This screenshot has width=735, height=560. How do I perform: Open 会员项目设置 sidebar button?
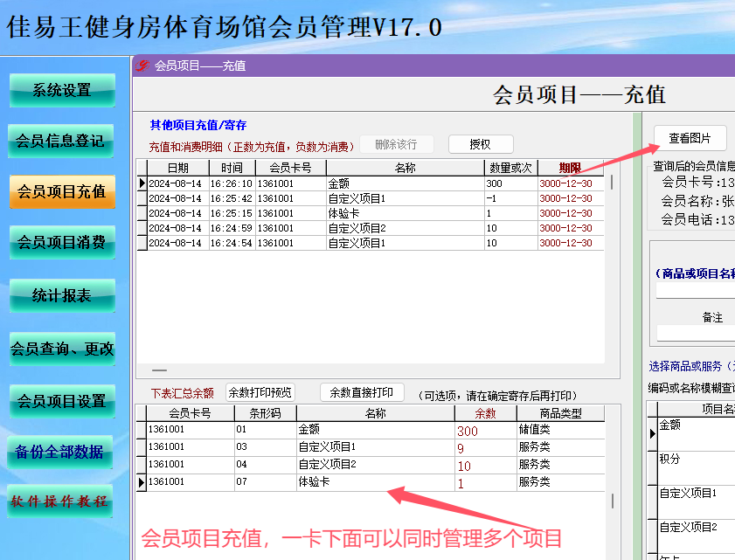tap(62, 401)
